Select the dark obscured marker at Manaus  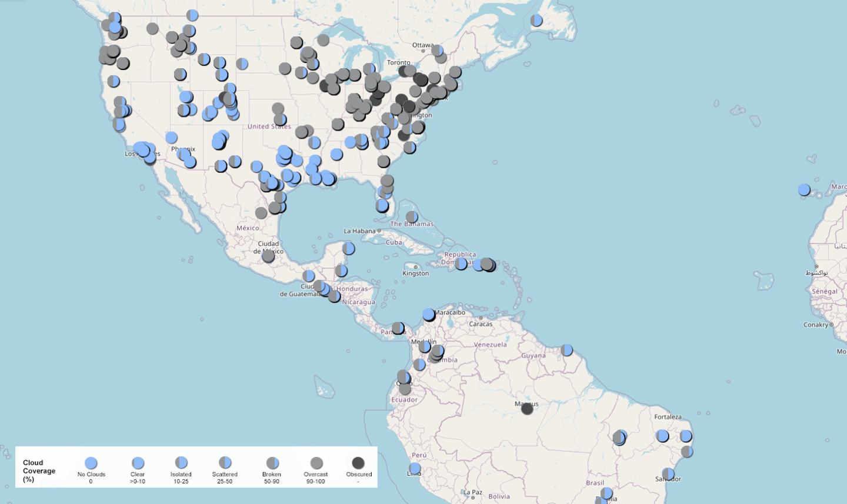pyautogui.click(x=527, y=408)
